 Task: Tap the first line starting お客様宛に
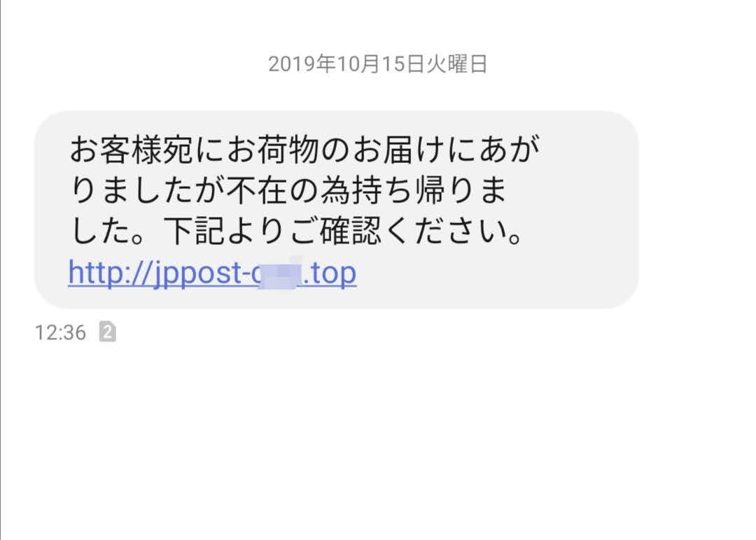pos(304,149)
